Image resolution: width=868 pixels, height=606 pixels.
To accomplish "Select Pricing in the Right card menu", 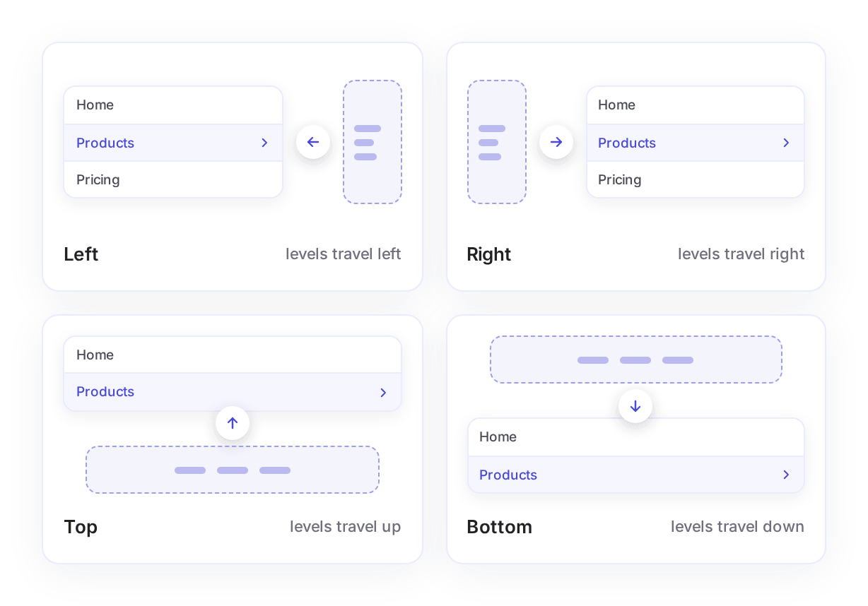I will (696, 179).
